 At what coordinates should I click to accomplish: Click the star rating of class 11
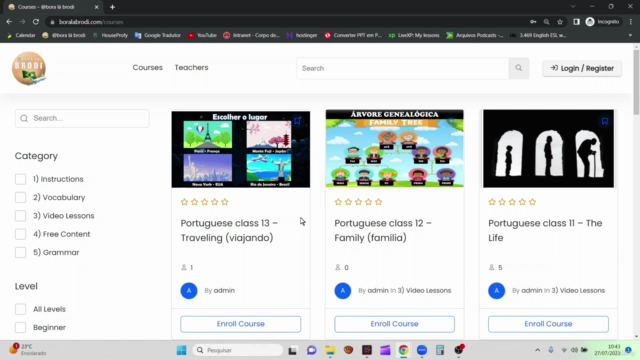point(512,202)
